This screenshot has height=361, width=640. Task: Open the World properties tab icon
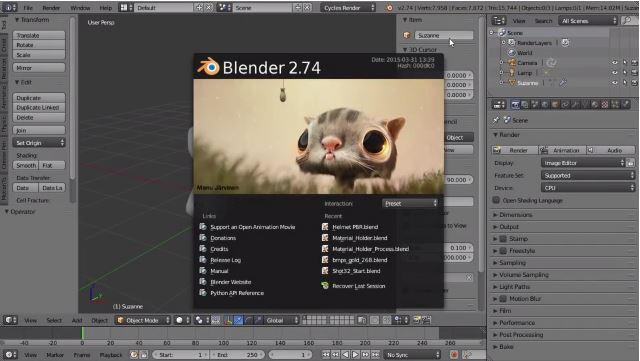(545, 105)
